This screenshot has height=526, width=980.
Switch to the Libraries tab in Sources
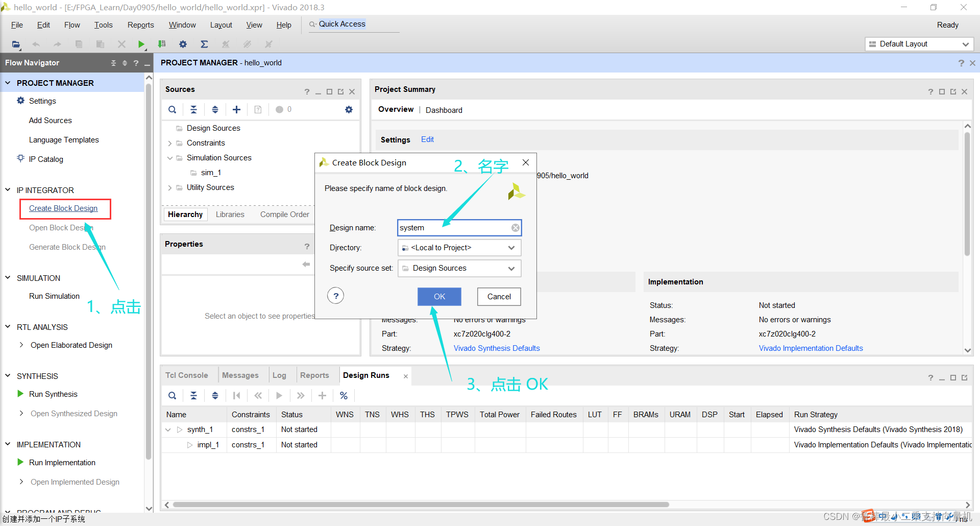[230, 214]
